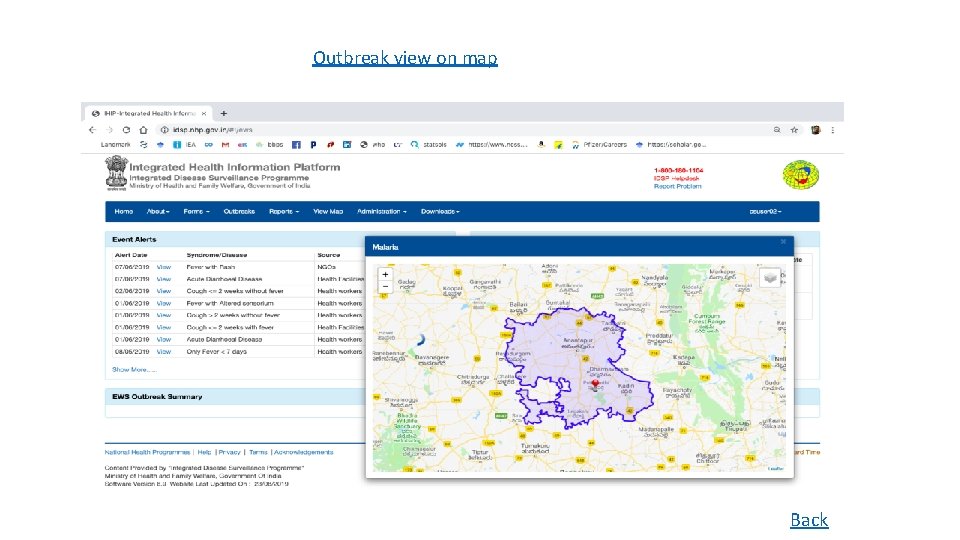View the Cough > 2 weeks without fever alert
This screenshot has width=960, height=540.
click(163, 315)
